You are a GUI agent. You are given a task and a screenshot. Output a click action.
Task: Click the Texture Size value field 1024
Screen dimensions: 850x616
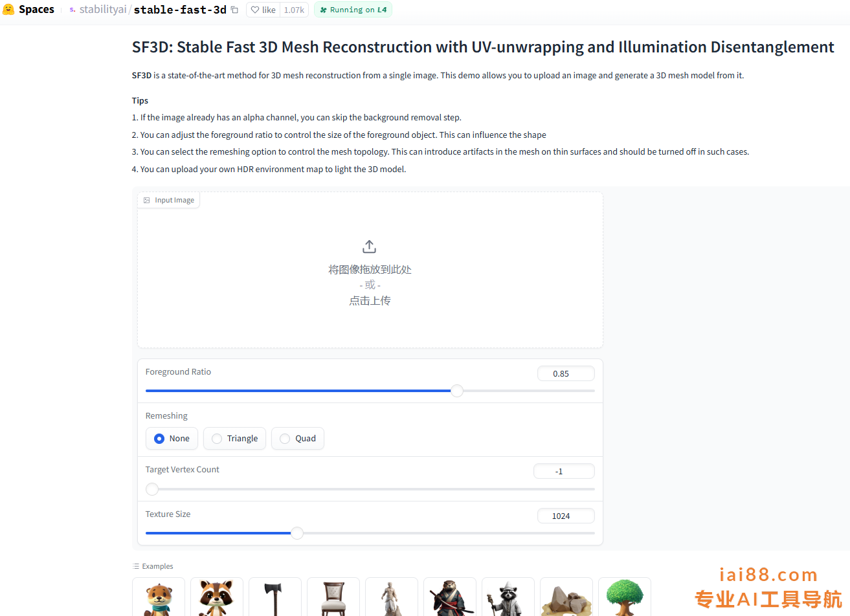[x=566, y=516]
